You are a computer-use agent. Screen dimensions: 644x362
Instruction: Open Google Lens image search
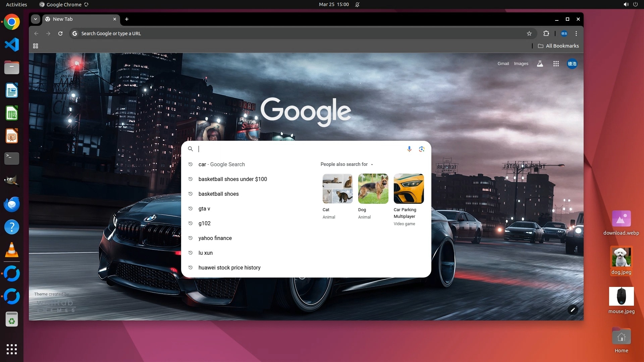point(422,149)
